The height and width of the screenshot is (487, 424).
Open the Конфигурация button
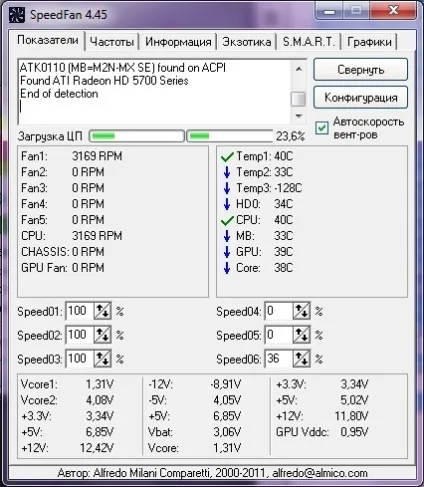360,98
